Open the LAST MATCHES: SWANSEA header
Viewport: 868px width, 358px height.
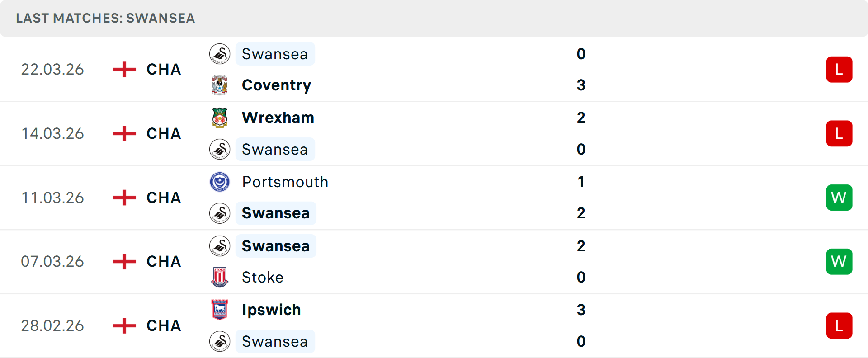click(x=105, y=18)
